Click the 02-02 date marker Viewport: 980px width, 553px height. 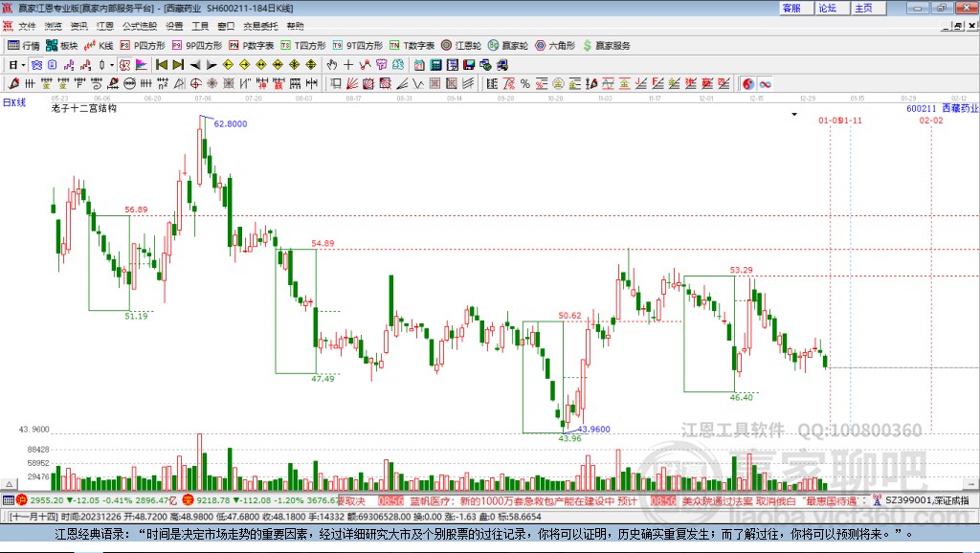930,120
